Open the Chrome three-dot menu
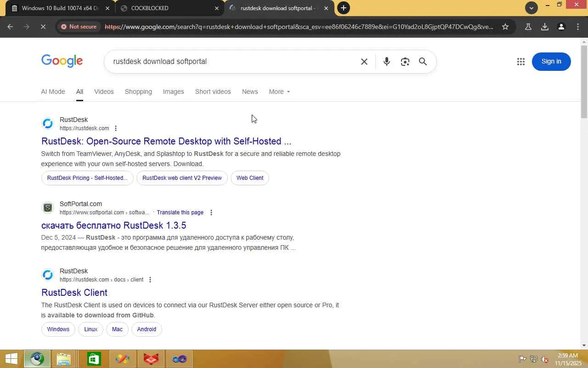Screen dimensions: 588x368 578,27
